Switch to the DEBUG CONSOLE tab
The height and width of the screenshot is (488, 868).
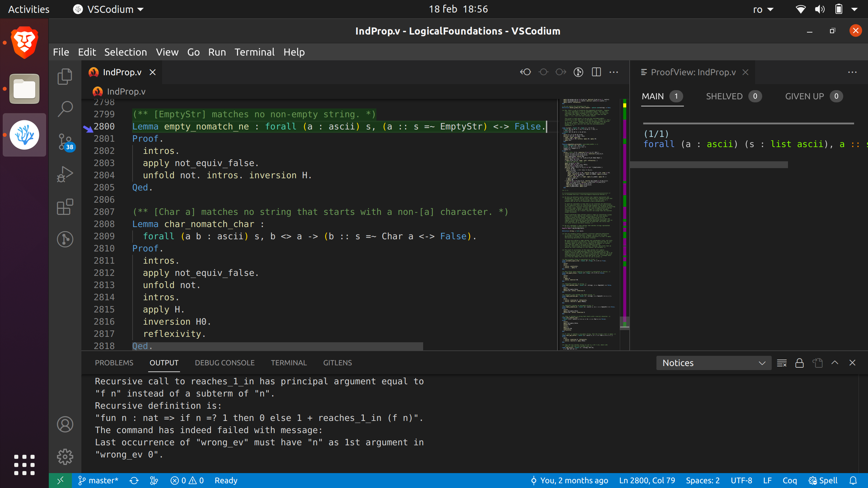(224, 363)
